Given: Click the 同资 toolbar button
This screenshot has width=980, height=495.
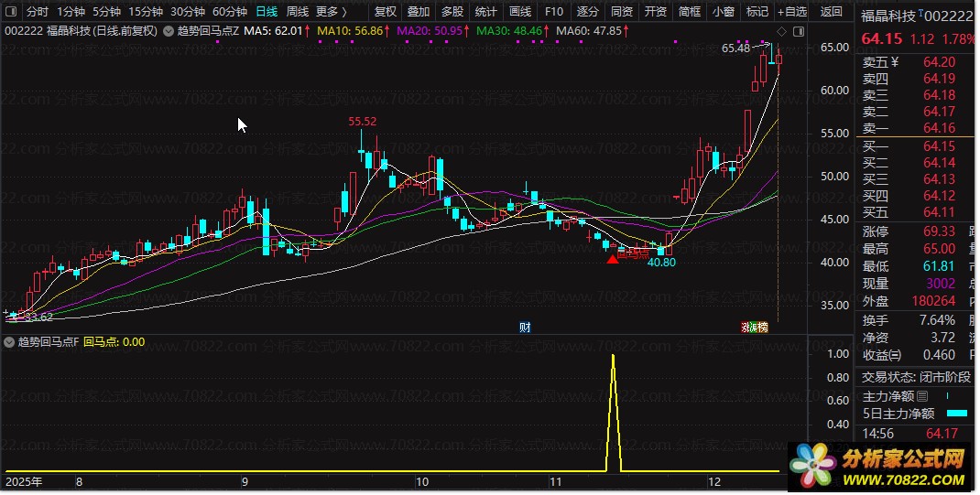Looking at the screenshot, I should (621, 11).
